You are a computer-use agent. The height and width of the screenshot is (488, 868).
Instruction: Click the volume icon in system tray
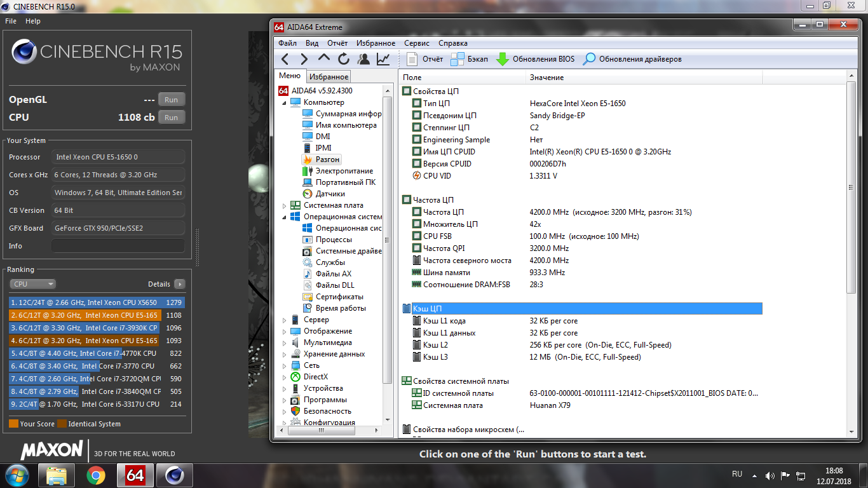[x=770, y=475]
